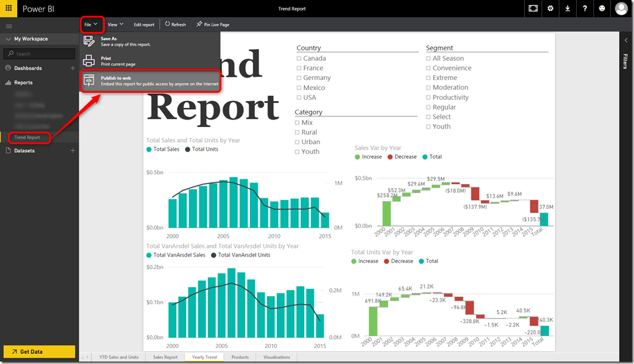
Task: Switch to the Sales Report tab
Action: [x=165, y=357]
